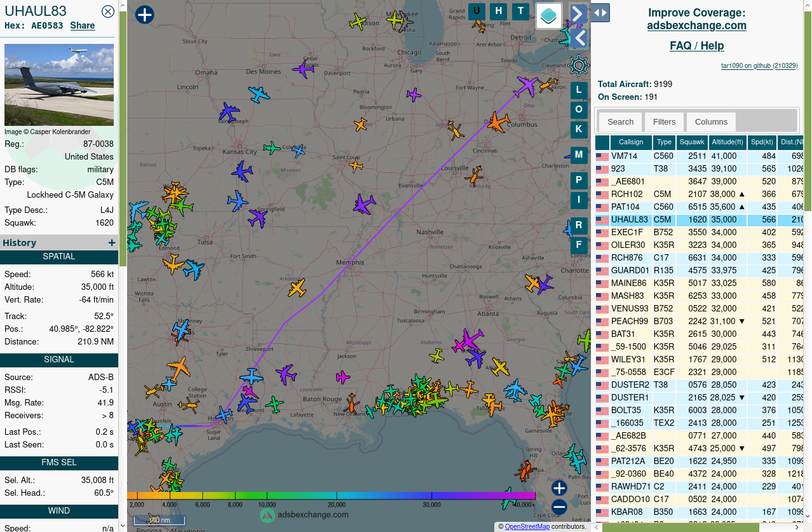Toggle the H map button
This screenshot has width=812, height=532.
pyautogui.click(x=499, y=11)
